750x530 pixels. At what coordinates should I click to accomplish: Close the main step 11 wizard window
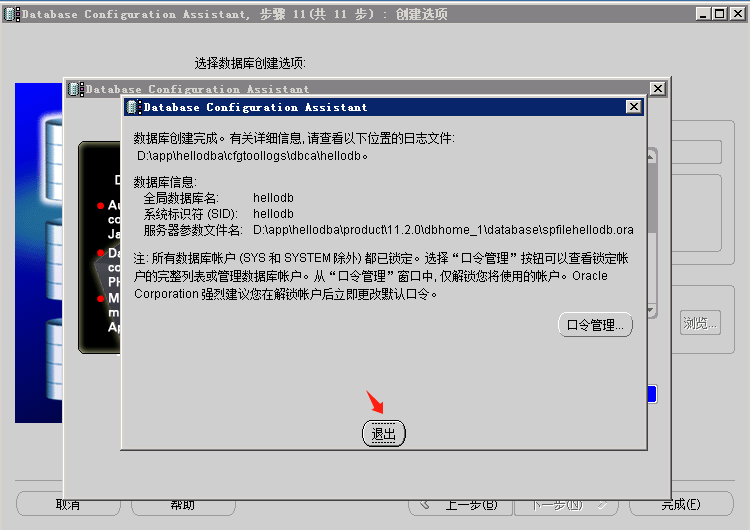point(738,14)
